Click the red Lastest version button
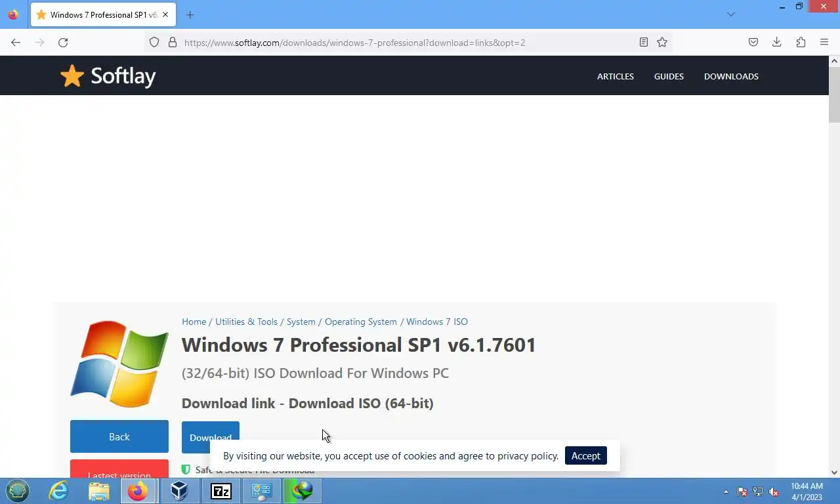This screenshot has height=504, width=840. tap(119, 469)
